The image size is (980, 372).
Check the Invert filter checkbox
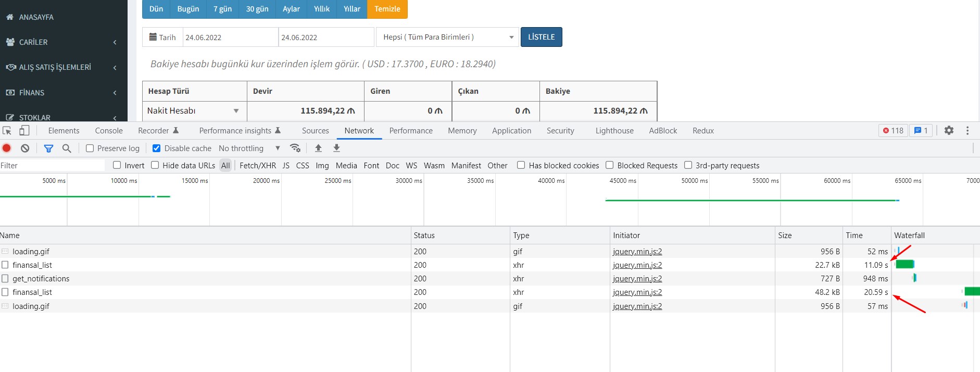tap(117, 165)
